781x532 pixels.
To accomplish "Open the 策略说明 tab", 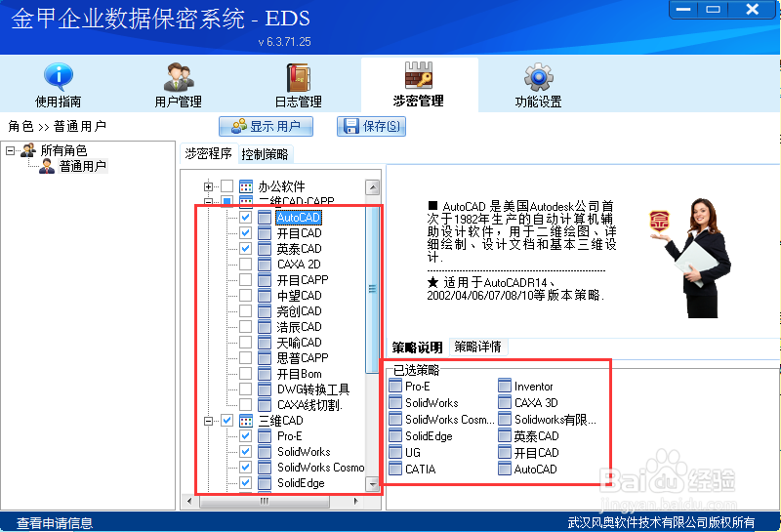I will pos(418,348).
